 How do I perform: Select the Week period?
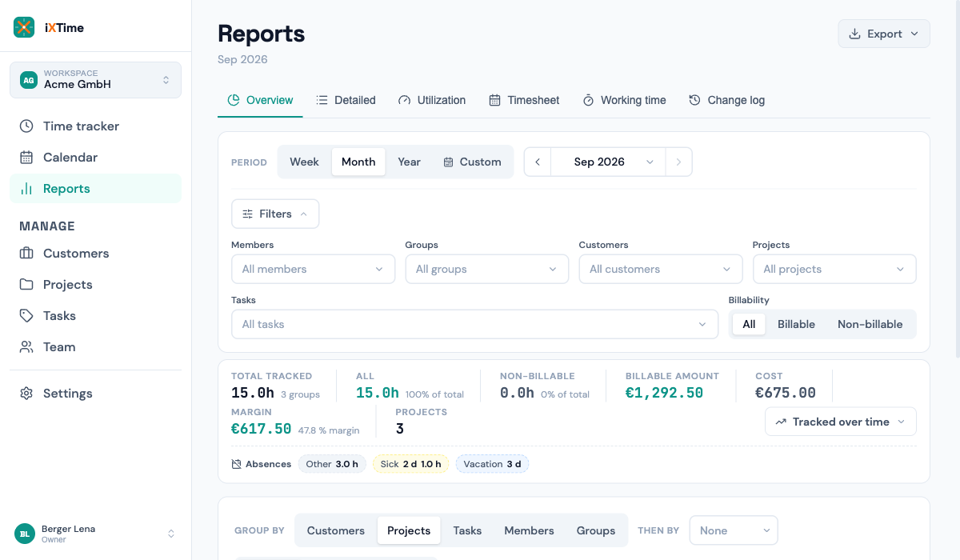(304, 162)
